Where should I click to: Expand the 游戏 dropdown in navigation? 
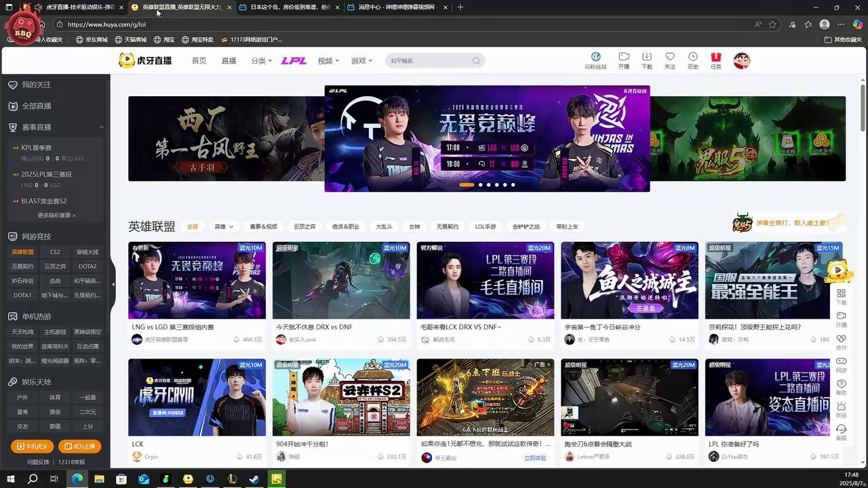(x=361, y=61)
